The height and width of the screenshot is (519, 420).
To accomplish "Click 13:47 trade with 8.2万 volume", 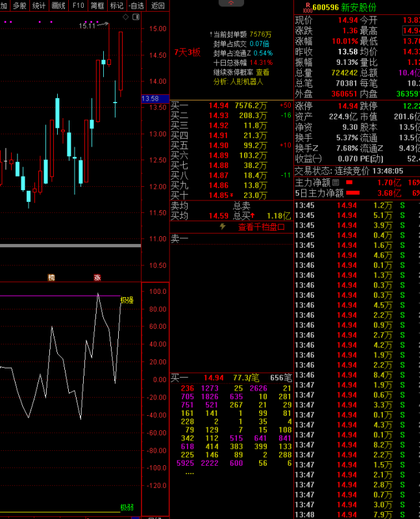I will coord(356,445).
